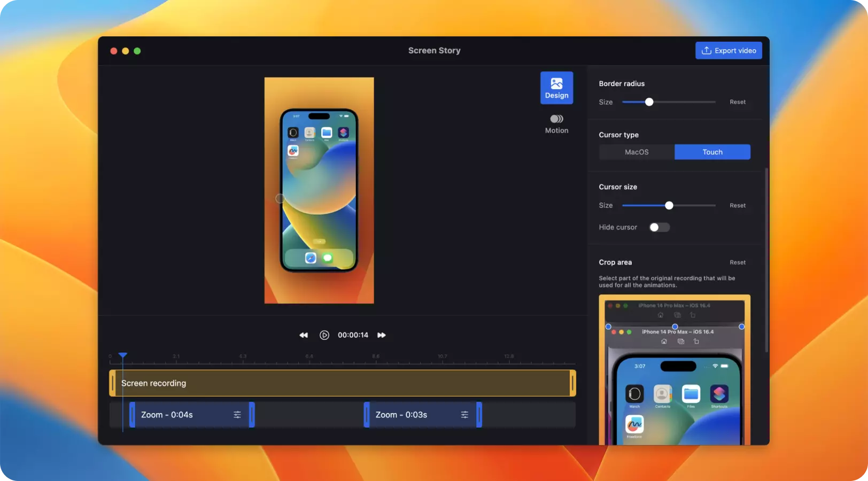Image resolution: width=868 pixels, height=481 pixels.
Task: Click left handle of Zoom - 0:04s clip
Action: [x=132, y=415]
